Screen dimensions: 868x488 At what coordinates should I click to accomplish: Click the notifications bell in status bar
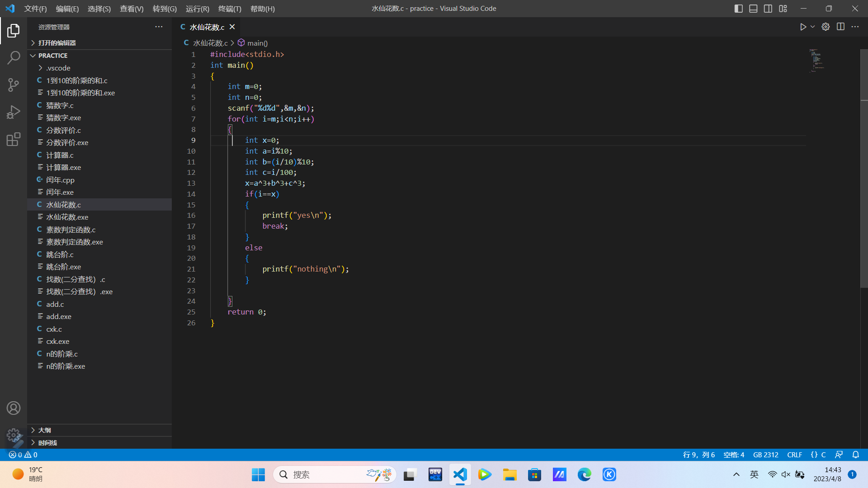pyautogui.click(x=855, y=455)
